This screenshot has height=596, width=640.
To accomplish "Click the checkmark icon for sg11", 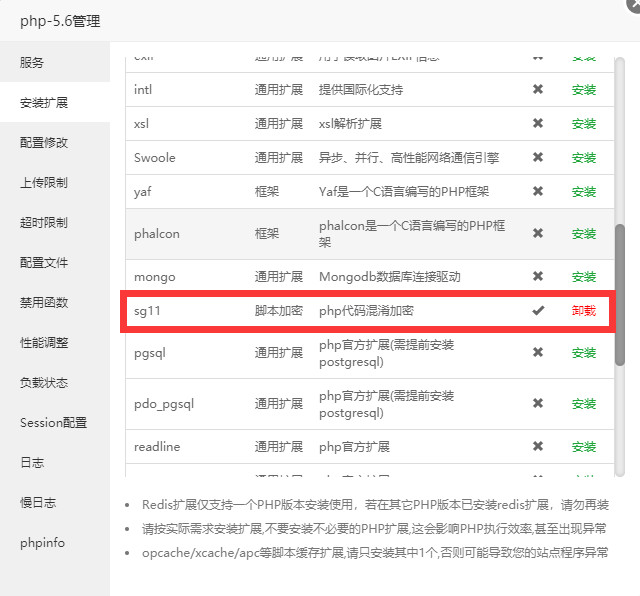I will [538, 310].
